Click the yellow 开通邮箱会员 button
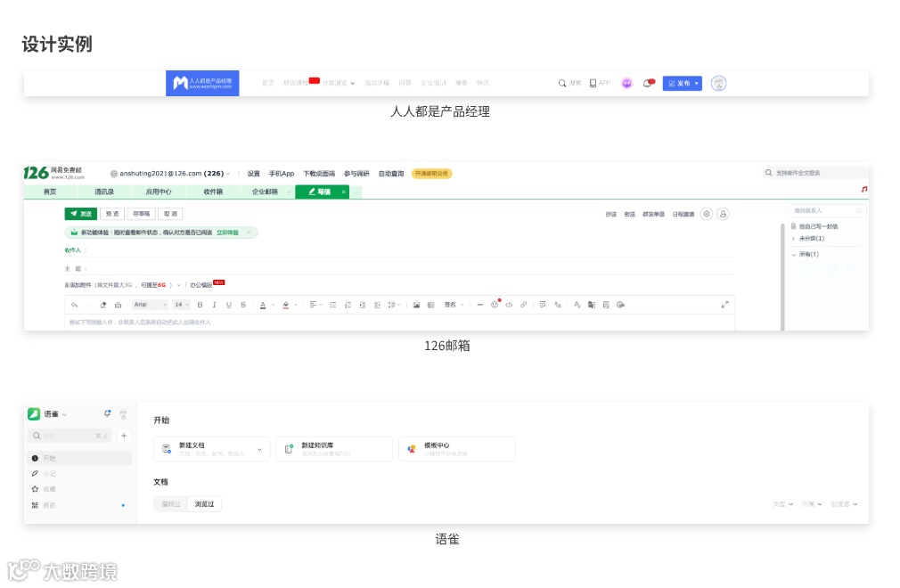This screenshot has width=900, height=588. coord(431,173)
